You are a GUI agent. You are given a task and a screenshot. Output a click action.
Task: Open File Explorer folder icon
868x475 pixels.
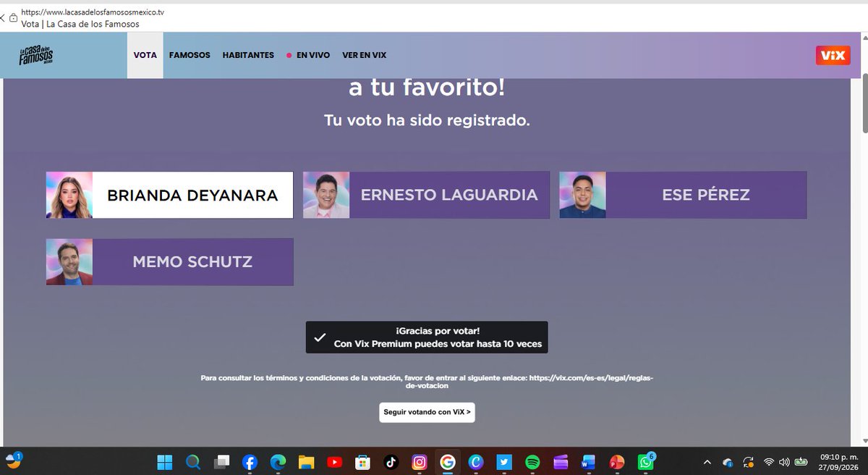pos(306,462)
